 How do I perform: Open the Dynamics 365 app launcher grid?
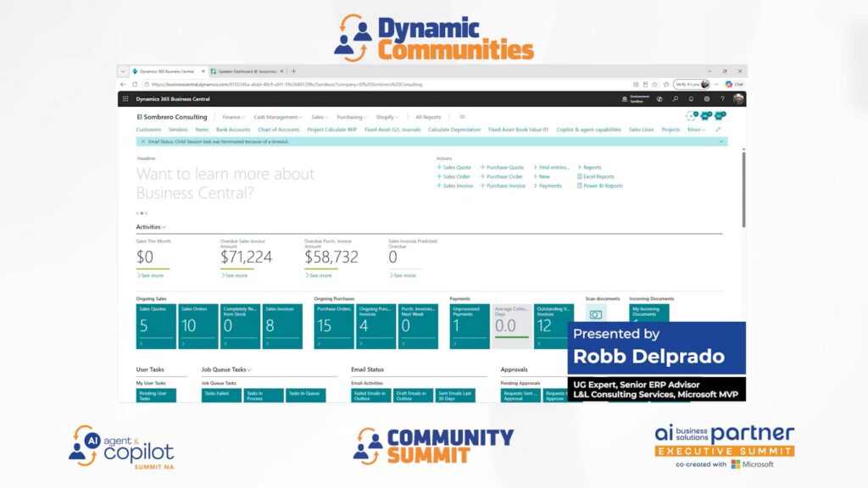click(125, 99)
